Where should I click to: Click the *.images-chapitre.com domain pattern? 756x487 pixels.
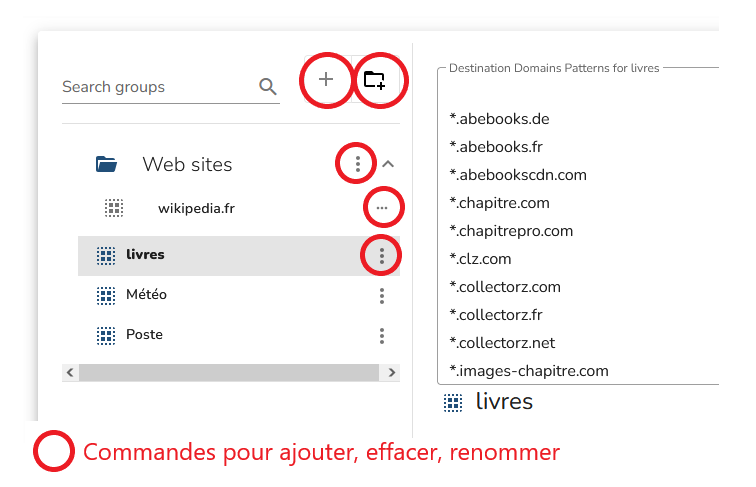529,371
